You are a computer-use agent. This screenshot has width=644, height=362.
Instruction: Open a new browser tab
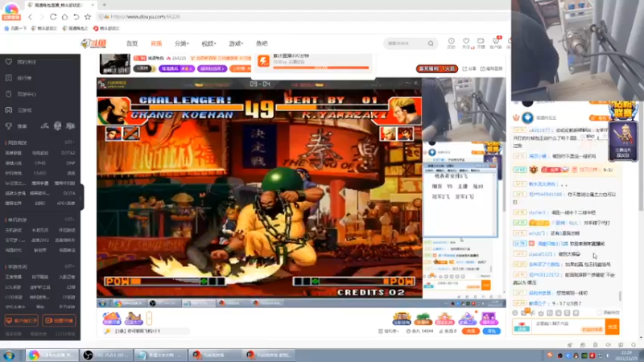[x=105, y=5]
